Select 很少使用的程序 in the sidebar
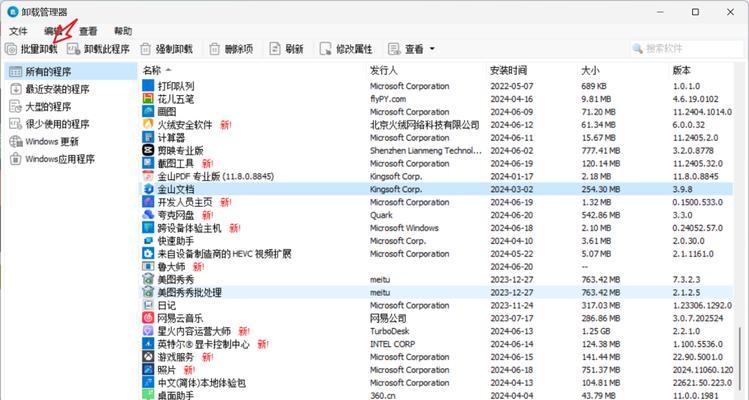Image resolution: width=749 pixels, height=400 pixels. (x=71, y=124)
